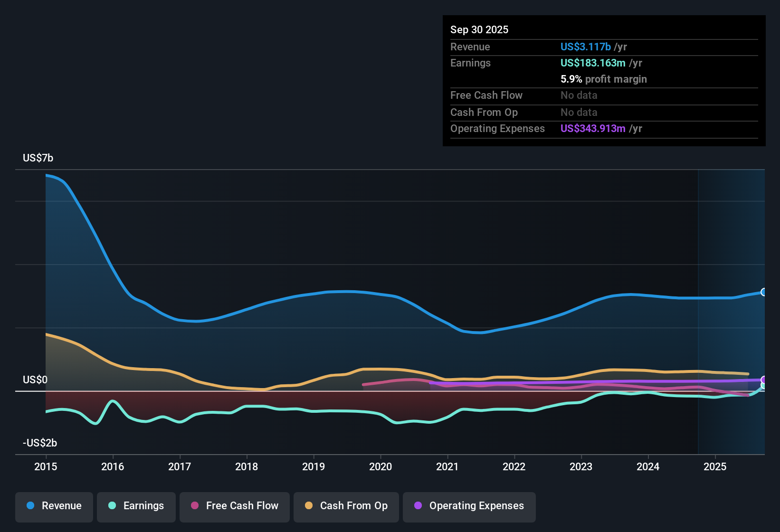The height and width of the screenshot is (532, 780).
Task: Click the Earnings endpoint circle on the chart
Action: pos(763,385)
